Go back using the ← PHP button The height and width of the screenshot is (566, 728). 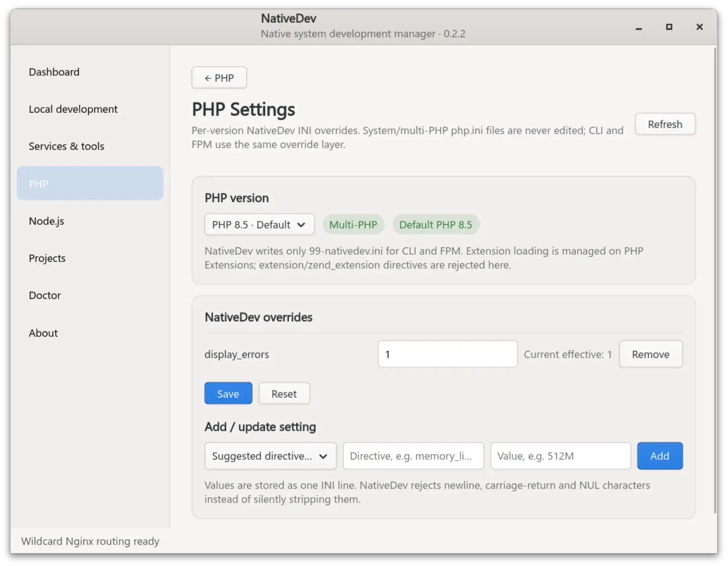click(x=219, y=78)
